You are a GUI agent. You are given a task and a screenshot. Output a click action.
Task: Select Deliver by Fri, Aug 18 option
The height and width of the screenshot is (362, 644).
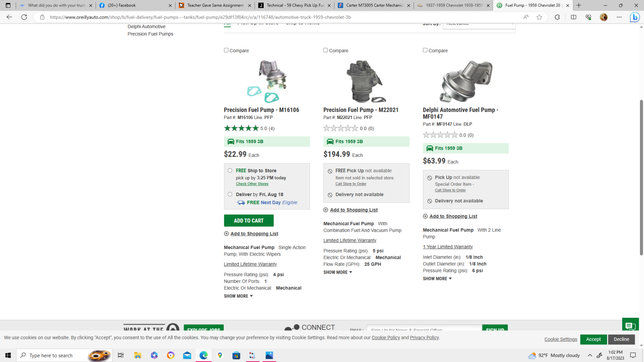[x=230, y=194]
